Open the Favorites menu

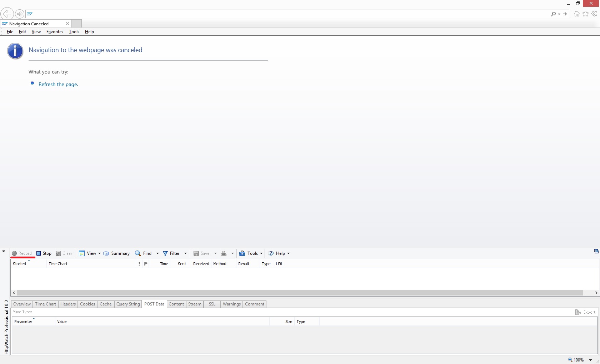(x=55, y=32)
